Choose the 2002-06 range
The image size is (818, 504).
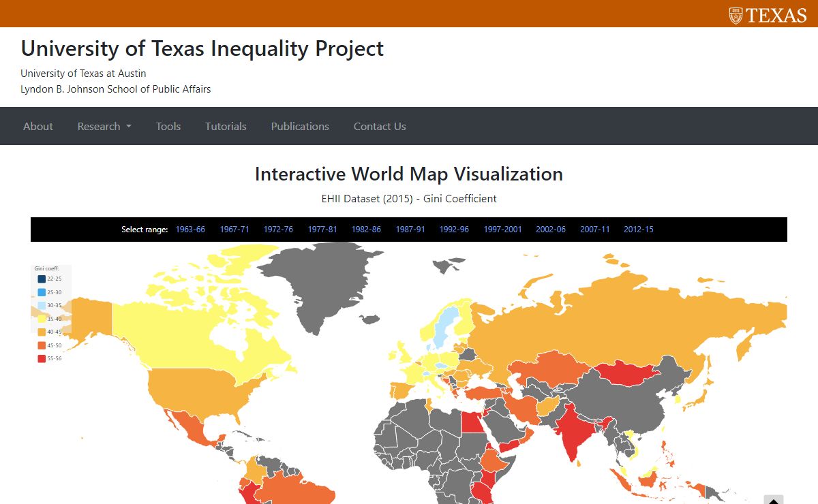(551, 230)
